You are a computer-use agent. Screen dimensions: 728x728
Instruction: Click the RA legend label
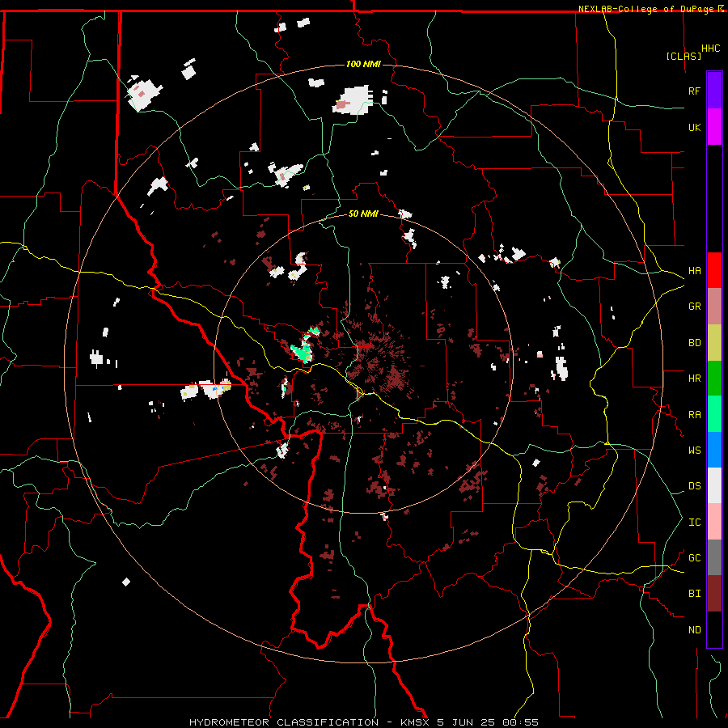pyautogui.click(x=695, y=415)
